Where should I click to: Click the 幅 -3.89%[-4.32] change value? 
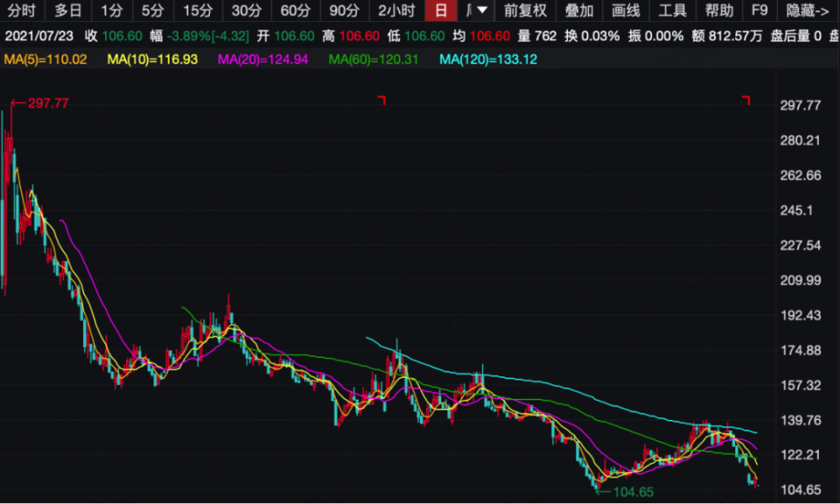pyautogui.click(x=199, y=36)
